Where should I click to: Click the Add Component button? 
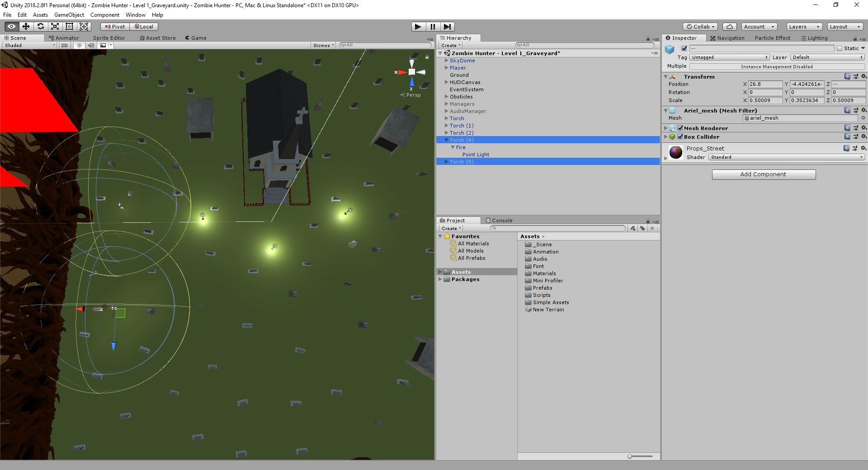pyautogui.click(x=764, y=174)
